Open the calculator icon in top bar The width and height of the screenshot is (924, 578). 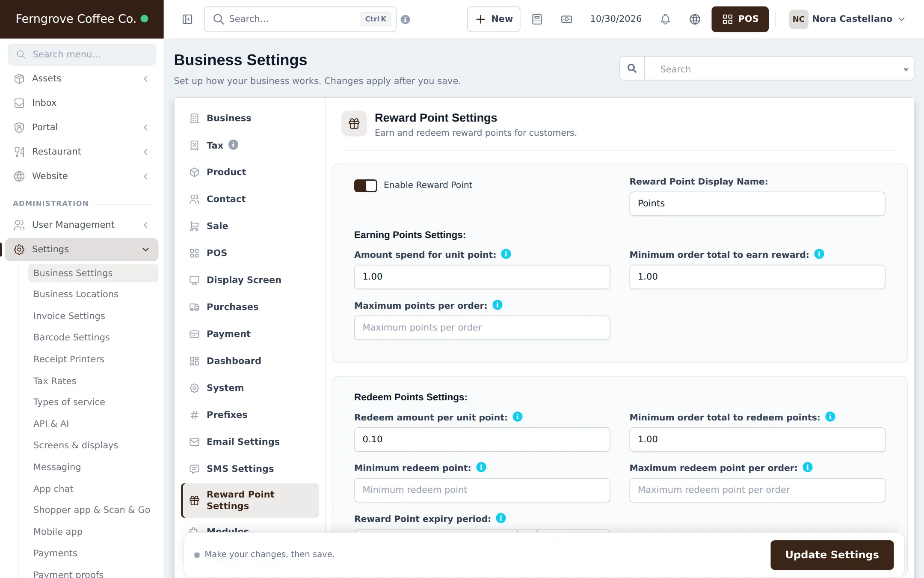click(537, 19)
